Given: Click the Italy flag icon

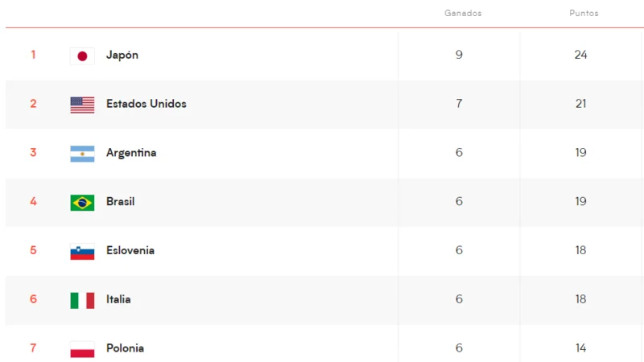Looking at the screenshot, I should pos(82,300).
